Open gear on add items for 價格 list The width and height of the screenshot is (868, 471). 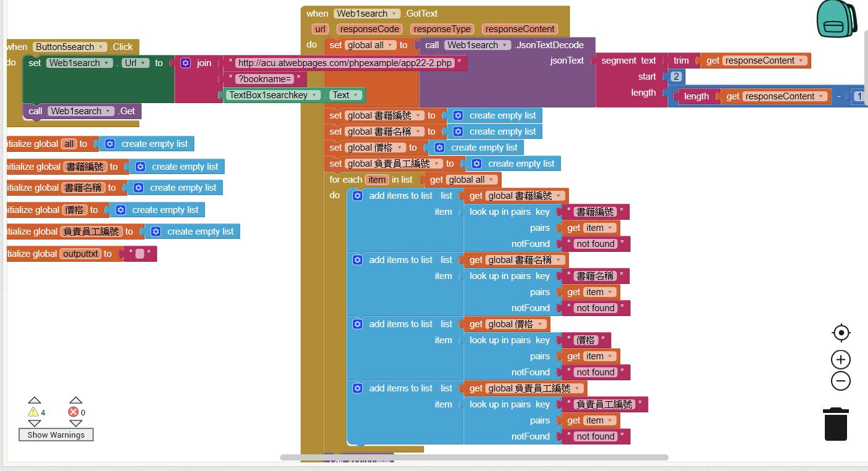point(357,324)
